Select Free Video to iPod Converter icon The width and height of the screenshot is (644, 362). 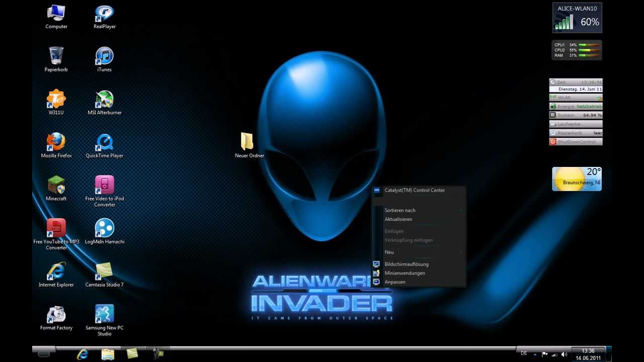(105, 191)
